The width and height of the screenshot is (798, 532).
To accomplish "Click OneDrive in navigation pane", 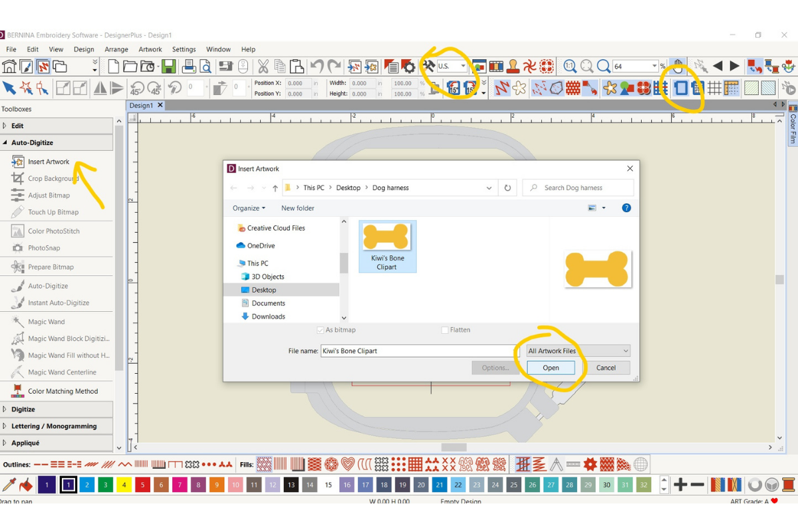I will click(261, 245).
